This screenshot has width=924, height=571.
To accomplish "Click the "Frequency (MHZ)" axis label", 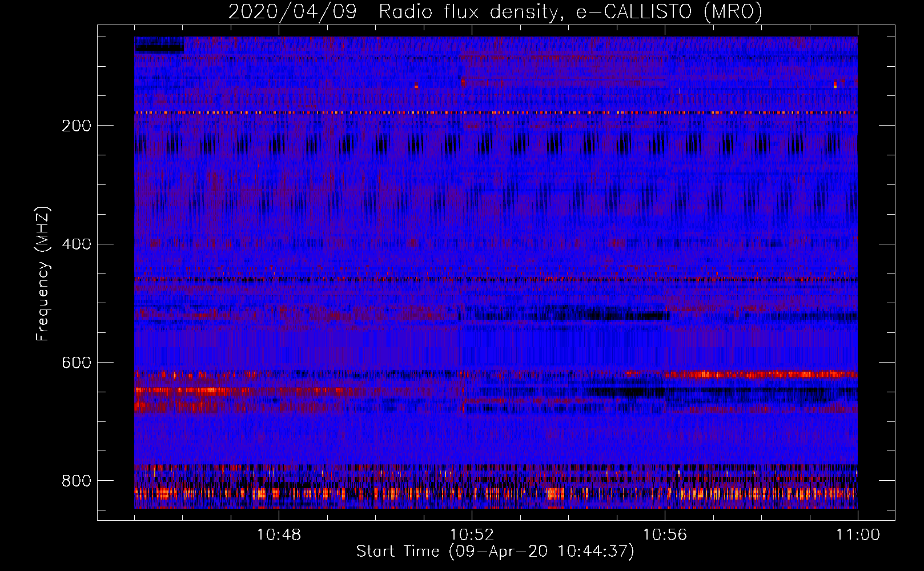I will [42, 274].
